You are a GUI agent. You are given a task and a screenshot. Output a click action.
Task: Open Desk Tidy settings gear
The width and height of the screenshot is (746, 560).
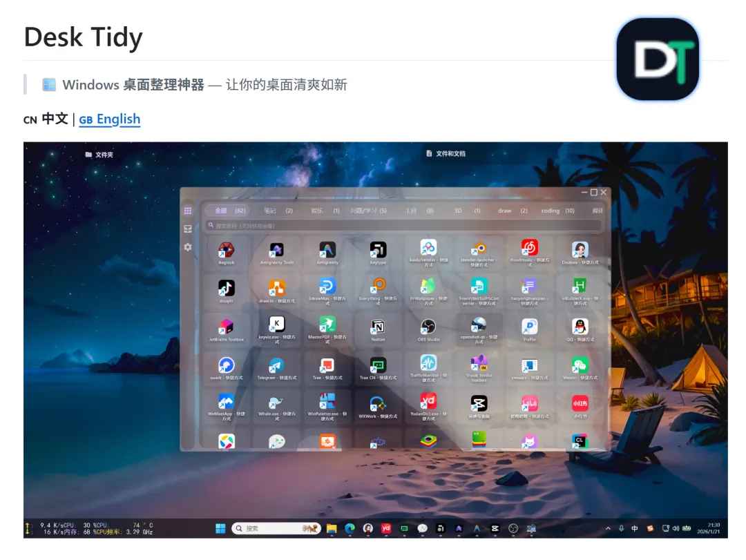coord(188,247)
